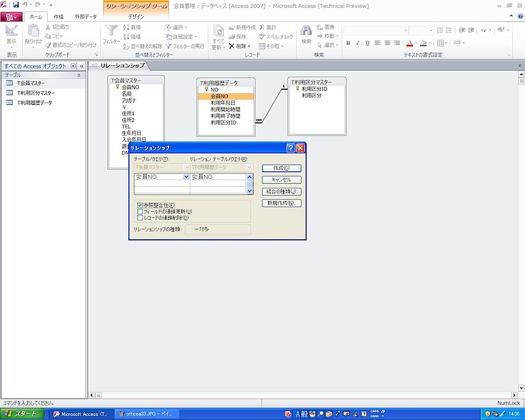Viewport: 525px width, 420px height.
Task: Click スペルチェック spelling icon
Action: [276, 37]
